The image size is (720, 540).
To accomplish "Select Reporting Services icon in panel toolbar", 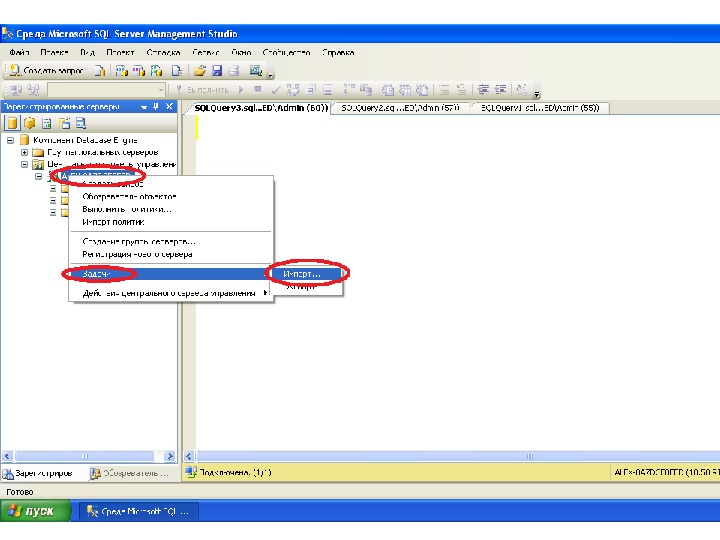I will coord(47,123).
